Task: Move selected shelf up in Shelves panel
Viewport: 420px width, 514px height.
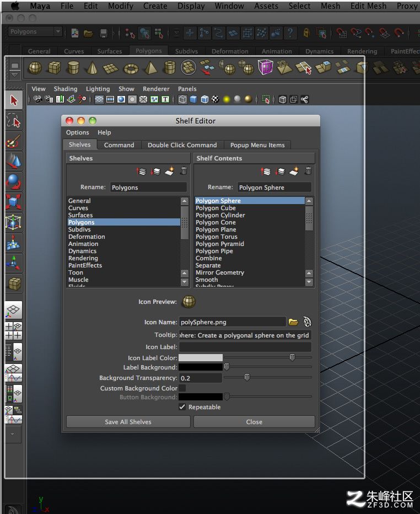Action: click(141, 171)
